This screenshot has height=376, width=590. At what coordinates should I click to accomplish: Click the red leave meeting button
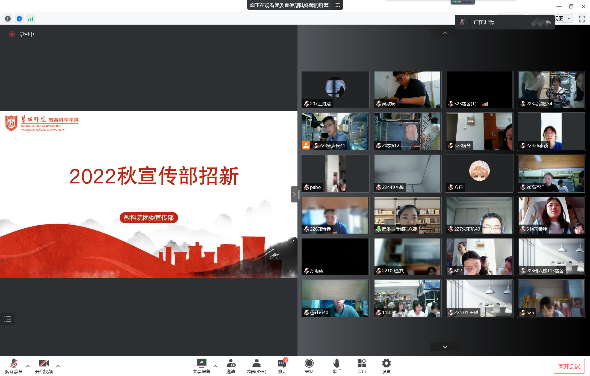[x=569, y=366]
